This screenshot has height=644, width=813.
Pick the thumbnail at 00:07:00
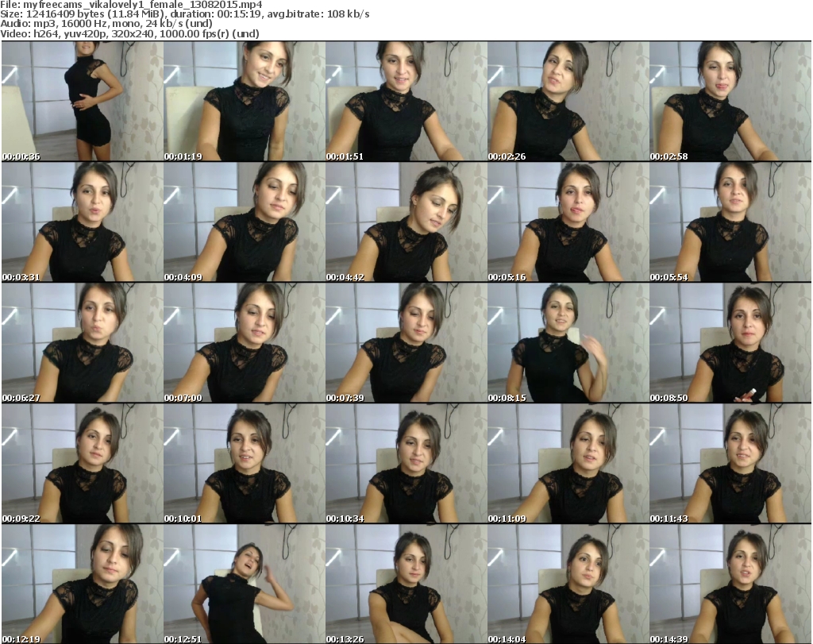[245, 343]
